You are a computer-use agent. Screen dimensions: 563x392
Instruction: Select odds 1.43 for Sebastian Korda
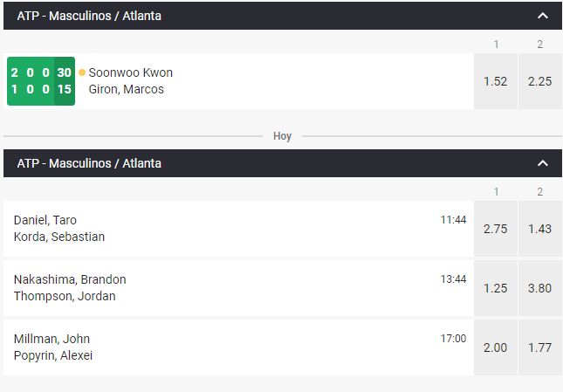pyautogui.click(x=539, y=228)
